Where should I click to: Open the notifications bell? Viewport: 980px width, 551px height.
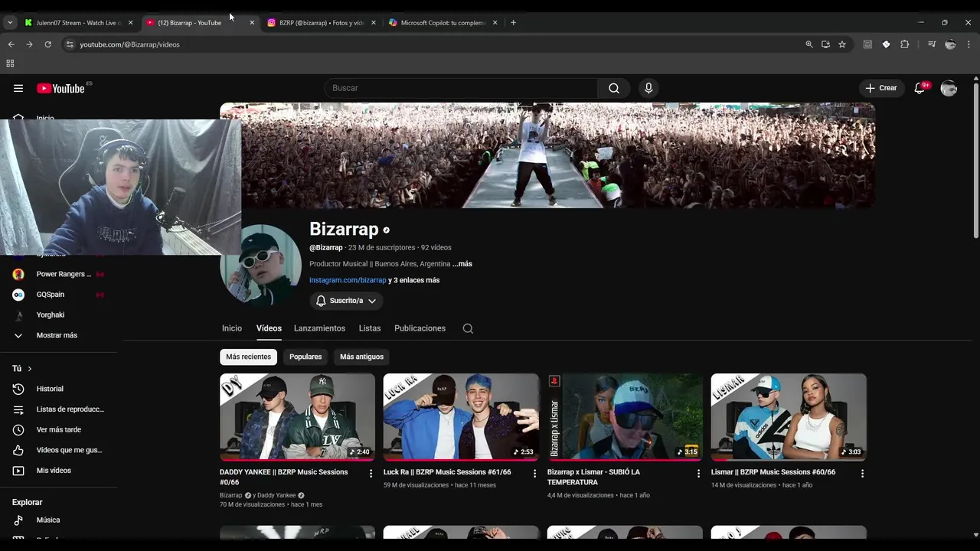point(920,88)
